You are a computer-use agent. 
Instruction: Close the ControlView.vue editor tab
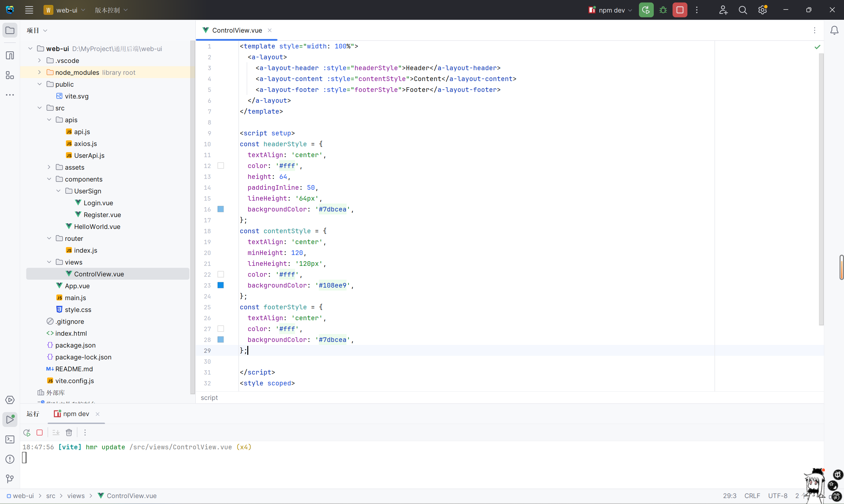point(270,30)
